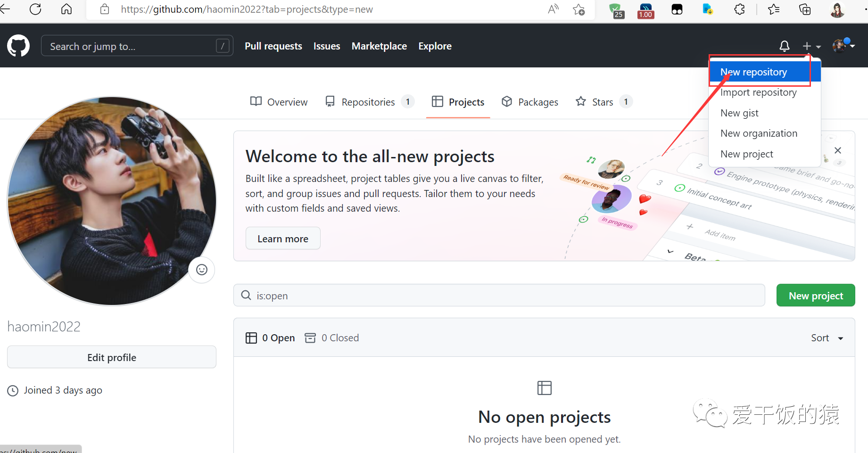This screenshot has height=453, width=868.
Task: Open the browser extensions puzzle icon
Action: 739,9
